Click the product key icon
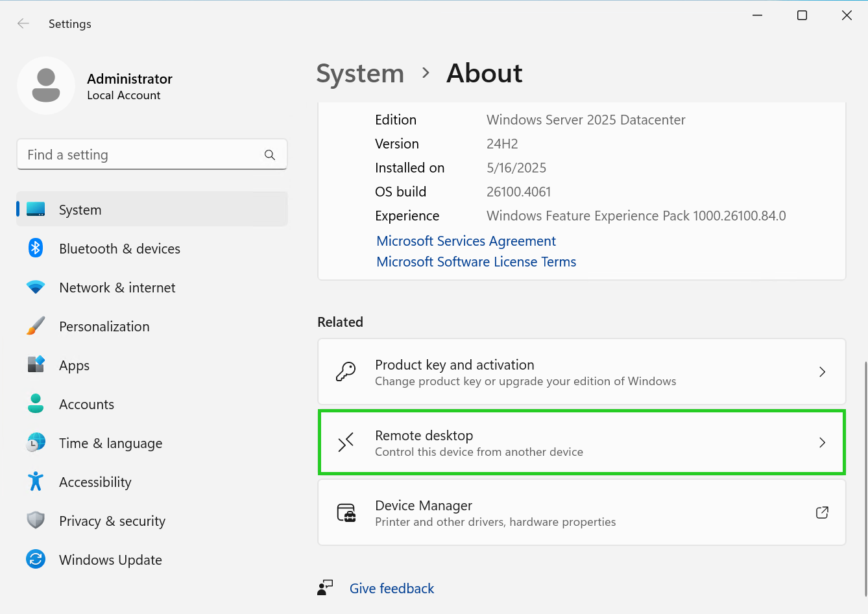The height and width of the screenshot is (614, 868). coord(346,372)
